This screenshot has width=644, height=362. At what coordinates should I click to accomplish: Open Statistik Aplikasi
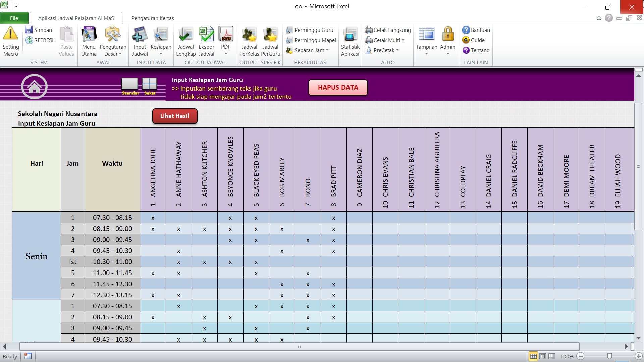pos(350,35)
